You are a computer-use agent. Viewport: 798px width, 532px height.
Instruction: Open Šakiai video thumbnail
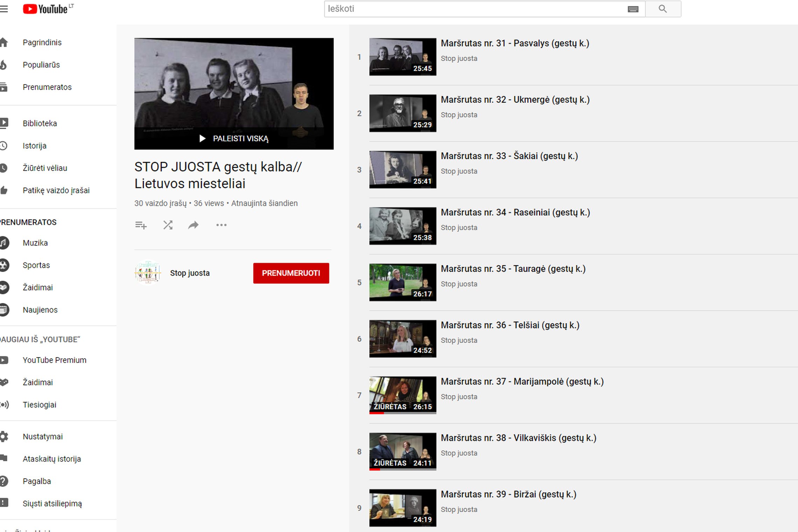click(403, 169)
